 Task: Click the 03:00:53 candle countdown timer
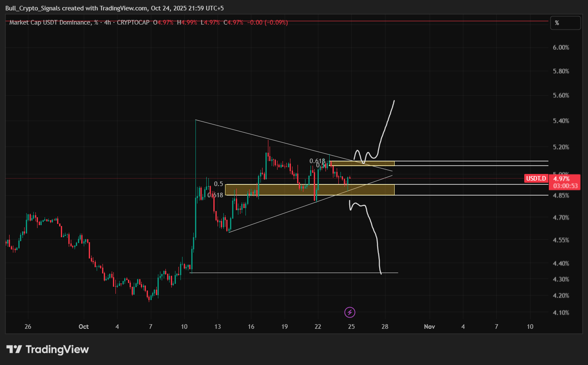[x=565, y=186]
